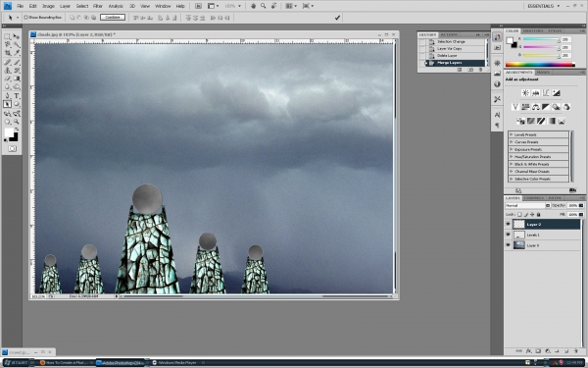Open the Analysis menu
The height and width of the screenshot is (368, 588).
116,6
